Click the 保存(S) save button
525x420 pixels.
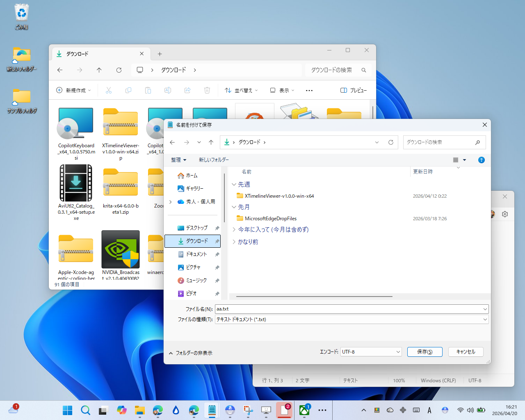point(425,352)
